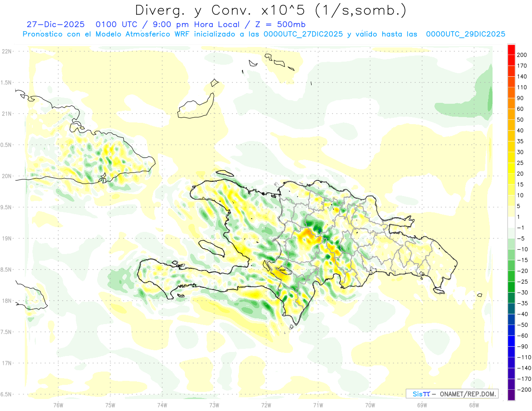Image resolution: width=532 pixels, height=411 pixels.
Task: Click the '21N' latitude label
Action: click(x=7, y=114)
